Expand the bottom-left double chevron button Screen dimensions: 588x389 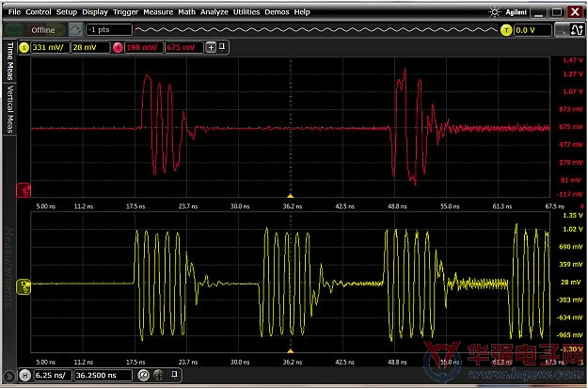point(9,376)
